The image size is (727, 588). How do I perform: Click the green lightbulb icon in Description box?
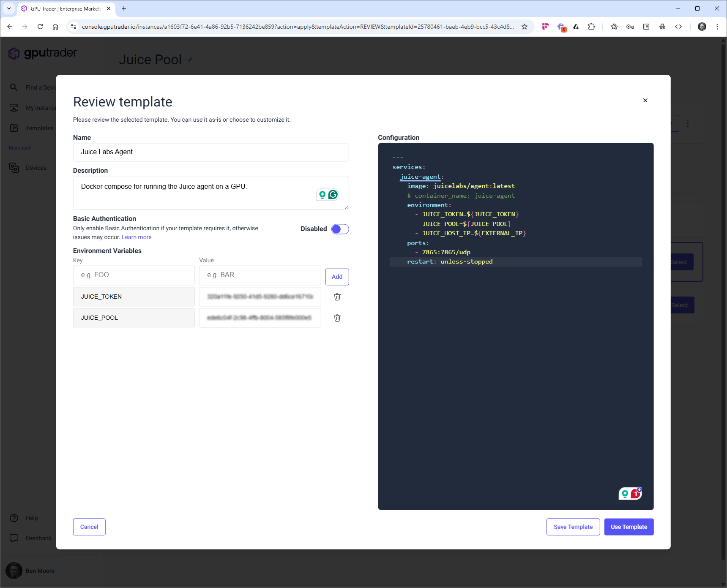point(323,195)
